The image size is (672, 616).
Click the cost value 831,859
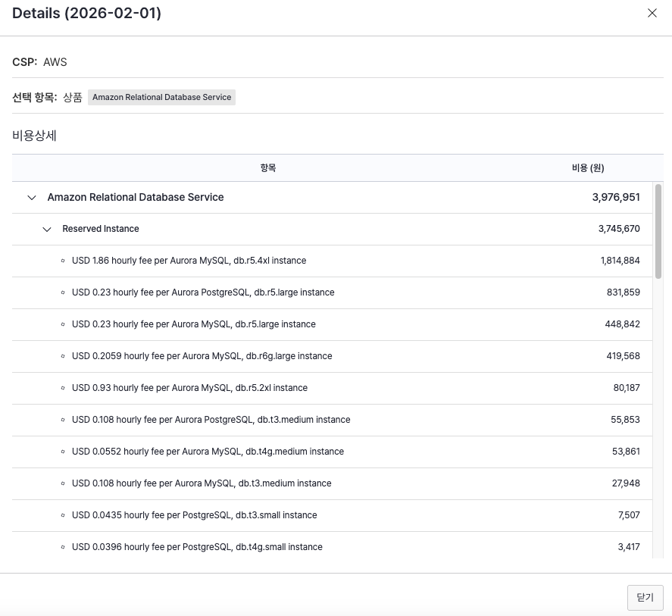click(x=624, y=292)
